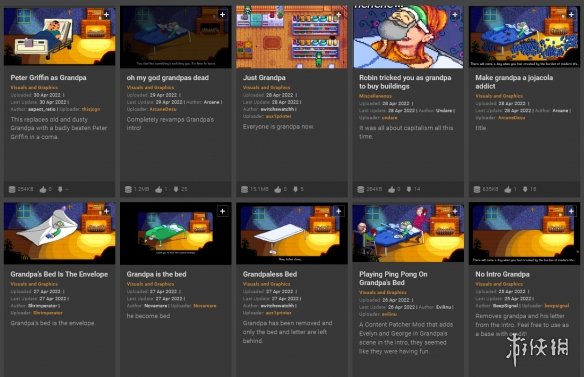
Task: Click plus icon on oh my god grandpas dead thumbnail
Action: 222,15
